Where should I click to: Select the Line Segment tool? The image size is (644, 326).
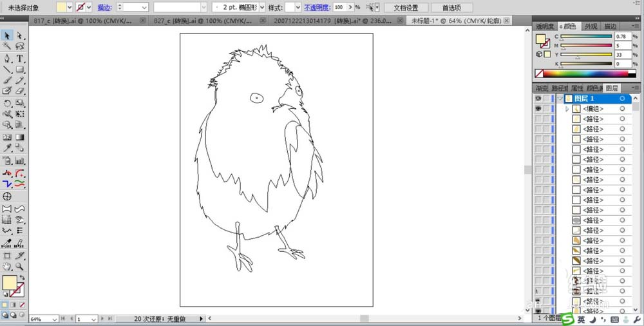[7, 70]
